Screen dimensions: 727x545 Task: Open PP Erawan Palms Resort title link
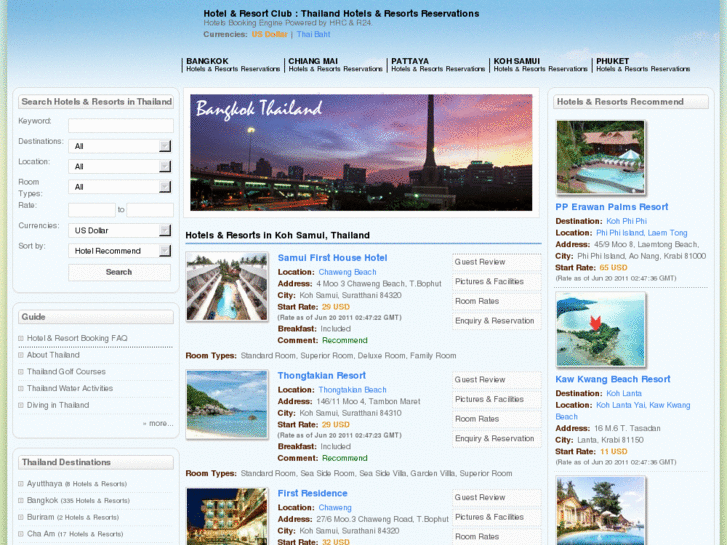click(612, 207)
